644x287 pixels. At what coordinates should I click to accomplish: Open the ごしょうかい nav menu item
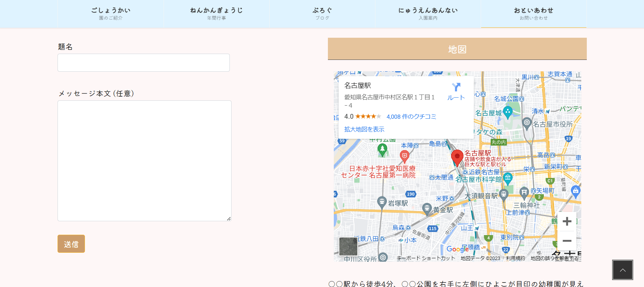111,14
